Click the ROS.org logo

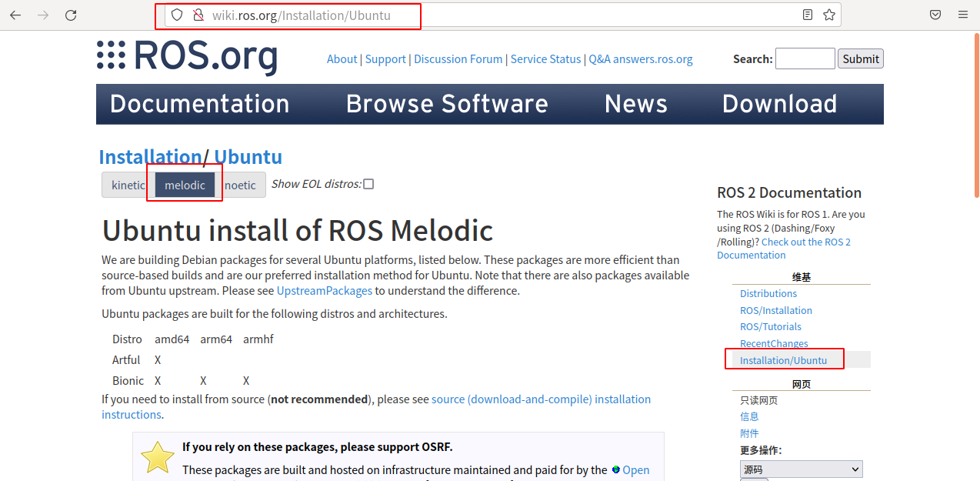tap(187, 56)
